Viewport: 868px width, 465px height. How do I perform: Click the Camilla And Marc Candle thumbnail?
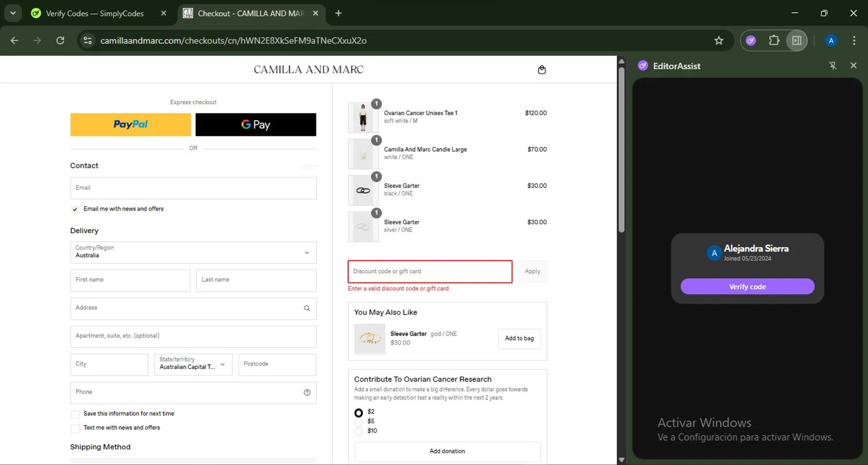click(363, 154)
